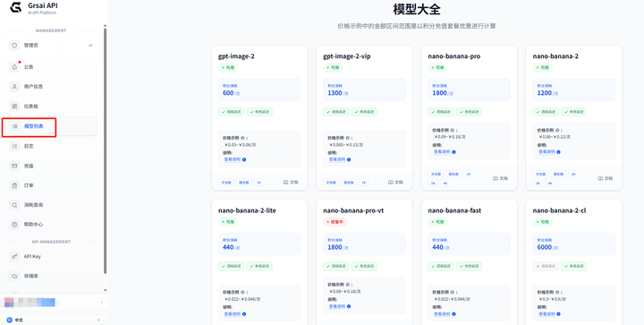The width and height of the screenshot is (644, 325).
Task: Click the dashboard icon for 仪表板
Action: [x=15, y=107]
